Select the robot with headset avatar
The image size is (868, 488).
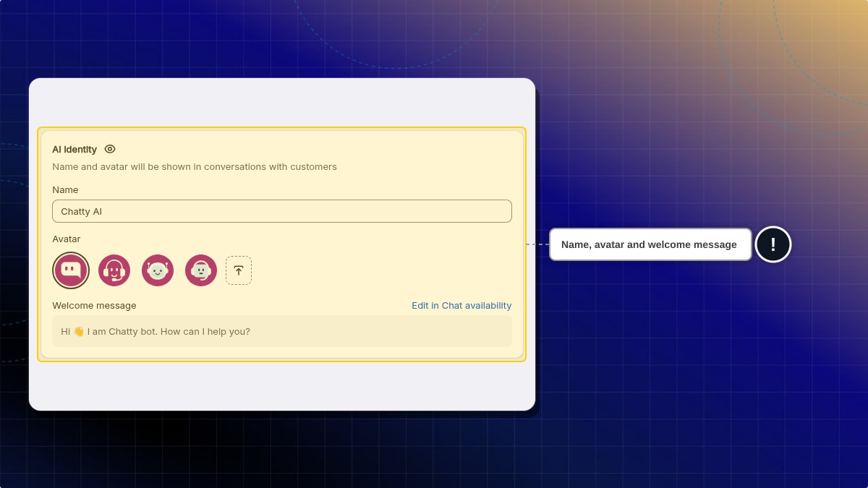pyautogui.click(x=201, y=270)
